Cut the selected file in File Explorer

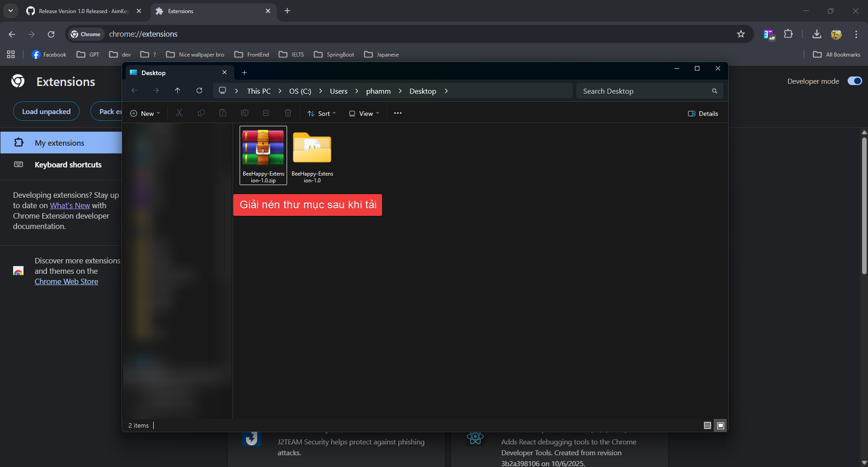(x=179, y=113)
